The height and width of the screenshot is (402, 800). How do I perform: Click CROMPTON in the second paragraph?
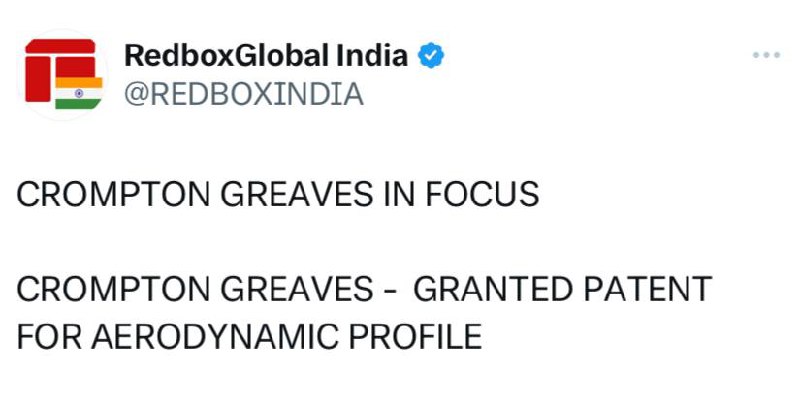(x=113, y=289)
